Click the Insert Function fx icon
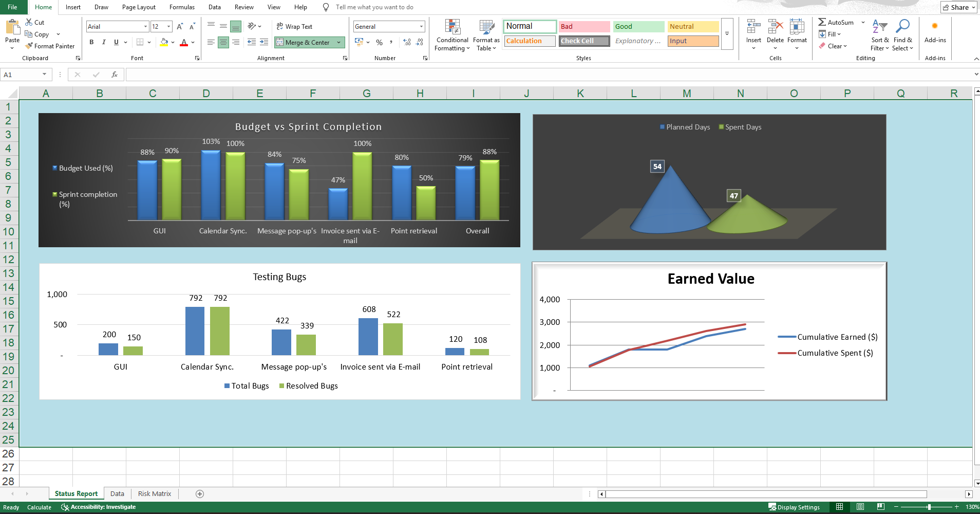 pos(115,75)
